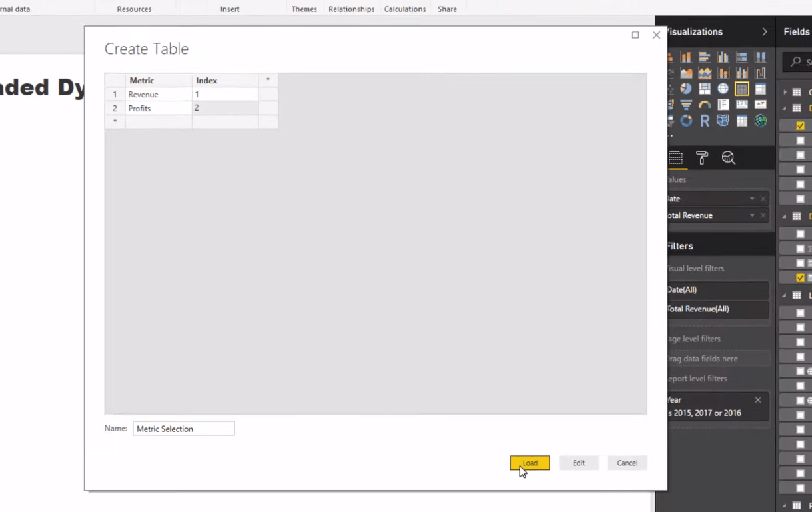Click the asterisk new-row marker
This screenshot has width=812, height=512.
(115, 121)
